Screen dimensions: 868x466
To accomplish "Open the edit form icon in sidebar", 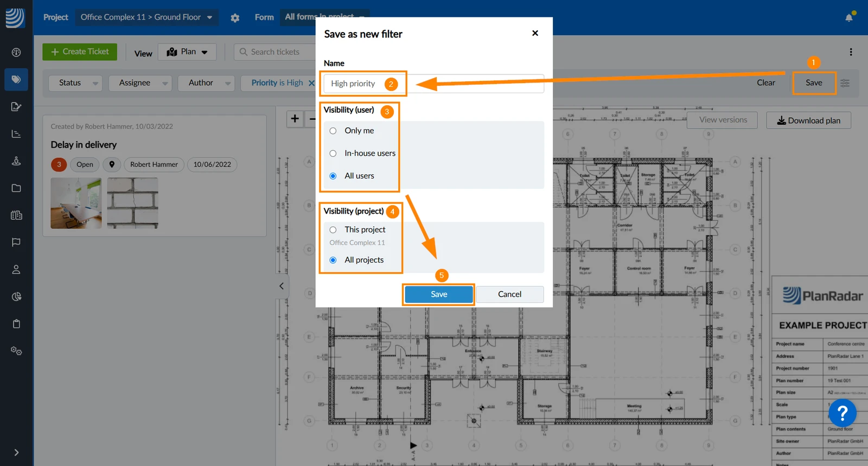I will point(16,106).
